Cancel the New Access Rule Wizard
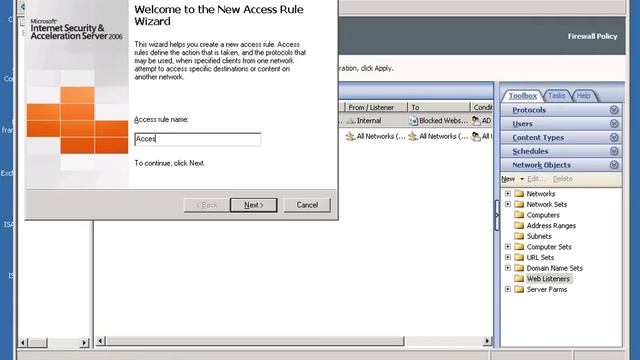 tap(307, 205)
